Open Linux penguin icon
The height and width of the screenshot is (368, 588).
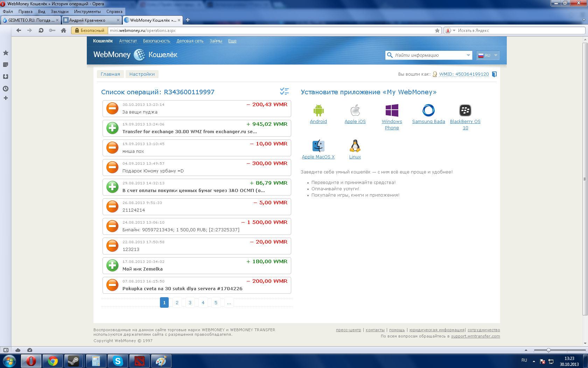pyautogui.click(x=355, y=146)
